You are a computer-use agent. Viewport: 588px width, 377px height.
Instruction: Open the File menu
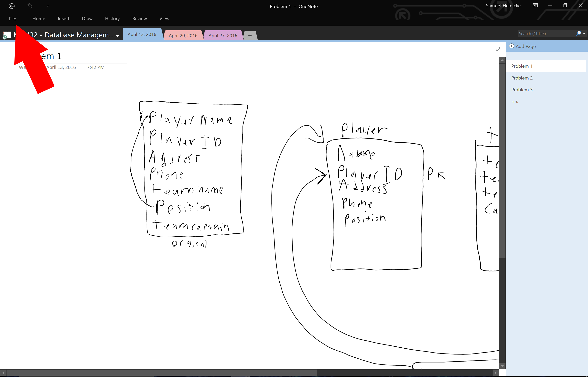click(x=13, y=19)
